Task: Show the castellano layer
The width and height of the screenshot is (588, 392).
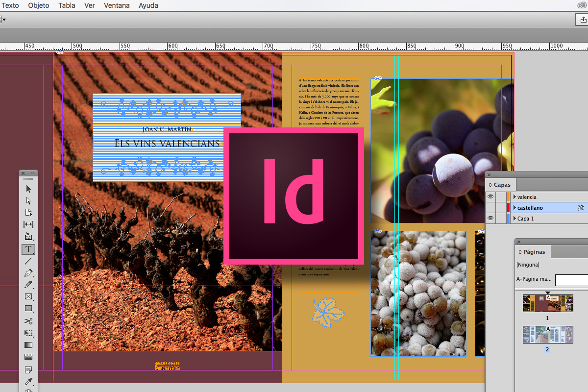Action: [x=490, y=208]
